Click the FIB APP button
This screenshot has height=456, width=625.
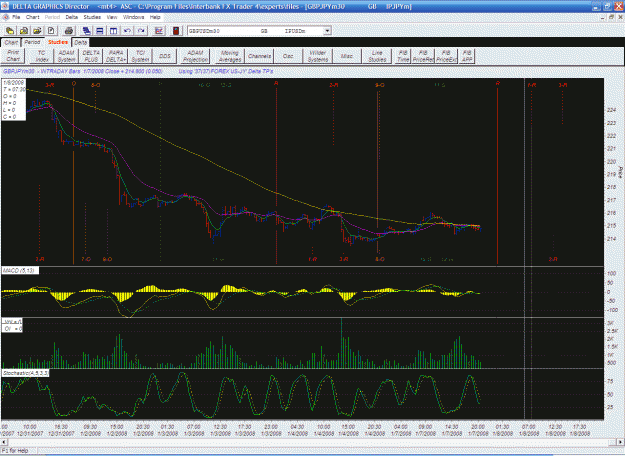467,56
